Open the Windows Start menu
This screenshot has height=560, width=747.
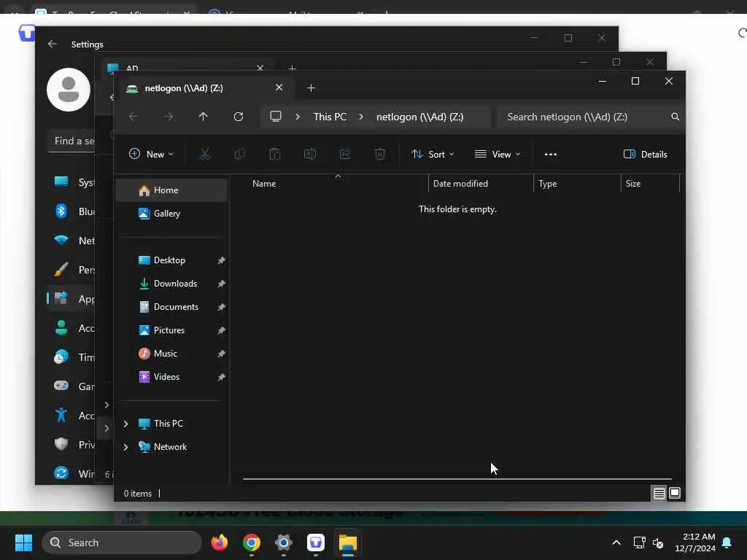23,542
